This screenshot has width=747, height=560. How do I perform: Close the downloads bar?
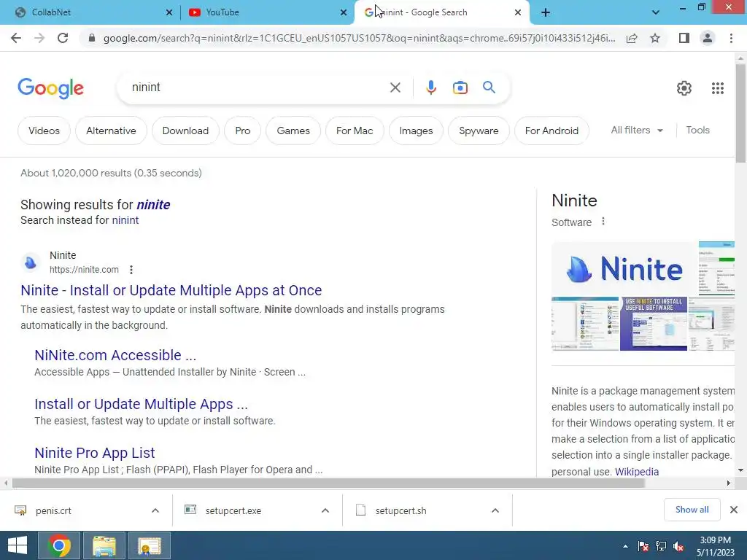point(734,510)
